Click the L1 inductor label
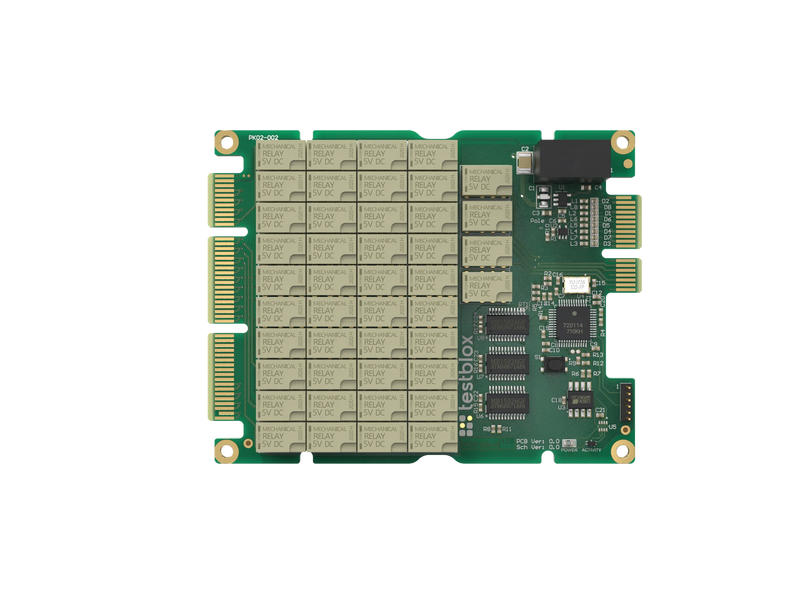The image size is (800, 600). 574,202
